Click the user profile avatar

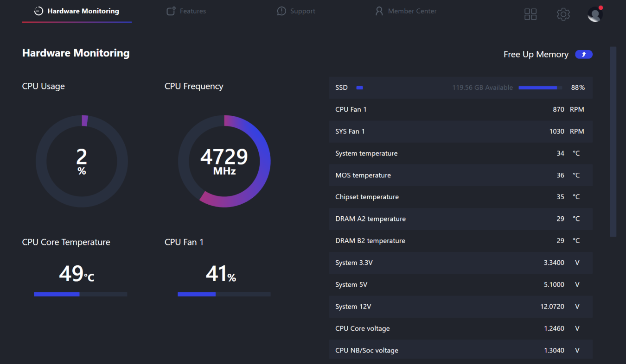(594, 14)
